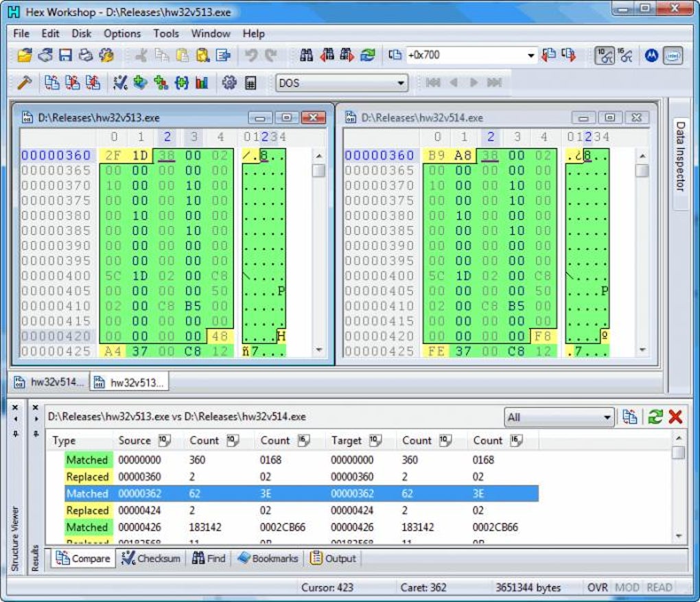This screenshot has height=602, width=700.
Task: Click the Redo arrow icon
Action: (271, 56)
